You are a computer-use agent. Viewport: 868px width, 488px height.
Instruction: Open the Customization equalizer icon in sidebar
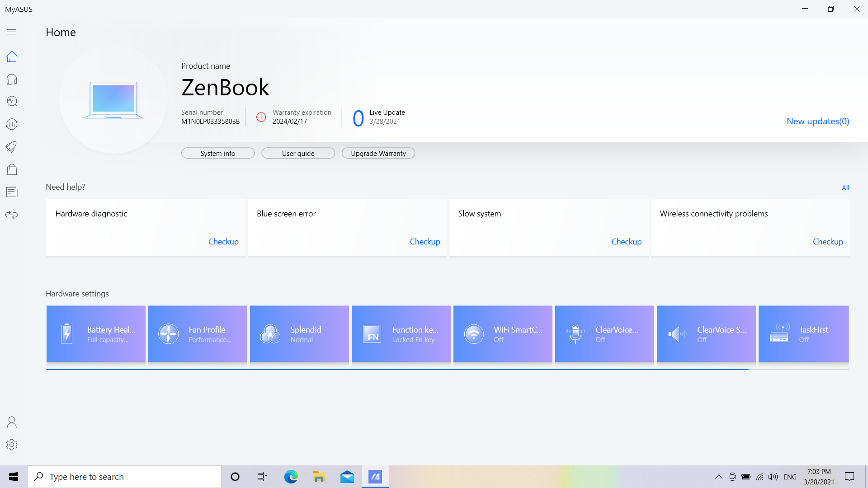(12, 124)
